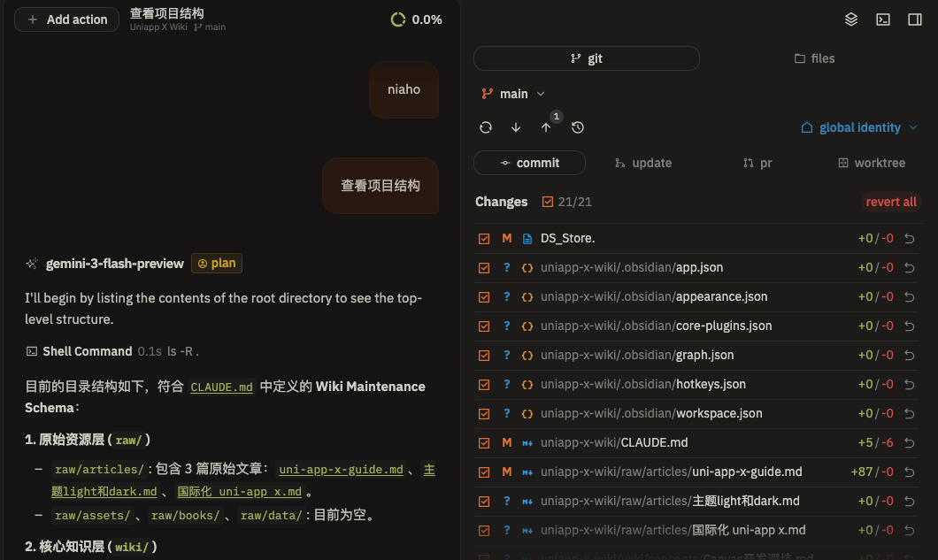Viewport: 938px width, 560px height.
Task: Click the sparkle icon beside gemini-3-flash-preview
Action: point(32,264)
